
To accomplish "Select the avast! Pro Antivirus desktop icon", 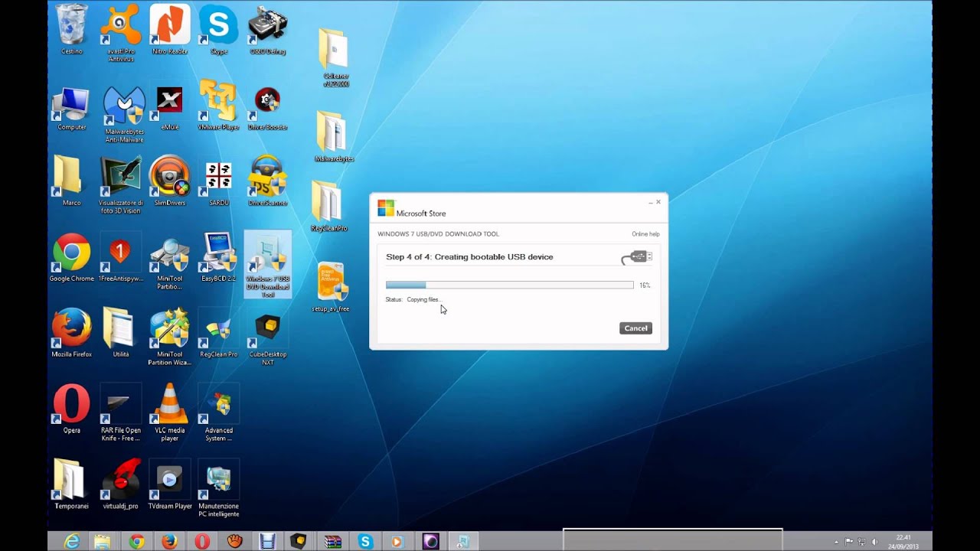I will (120, 34).
